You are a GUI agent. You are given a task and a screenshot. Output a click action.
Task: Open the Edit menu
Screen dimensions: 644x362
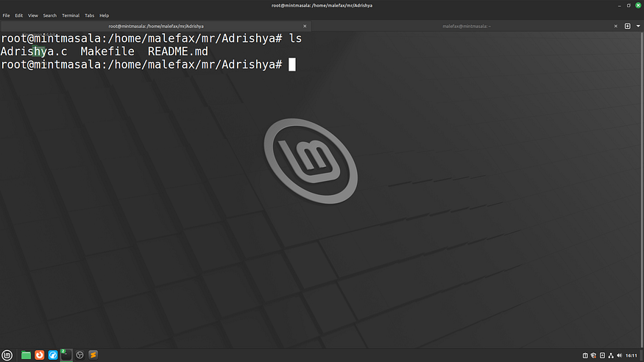(19, 15)
